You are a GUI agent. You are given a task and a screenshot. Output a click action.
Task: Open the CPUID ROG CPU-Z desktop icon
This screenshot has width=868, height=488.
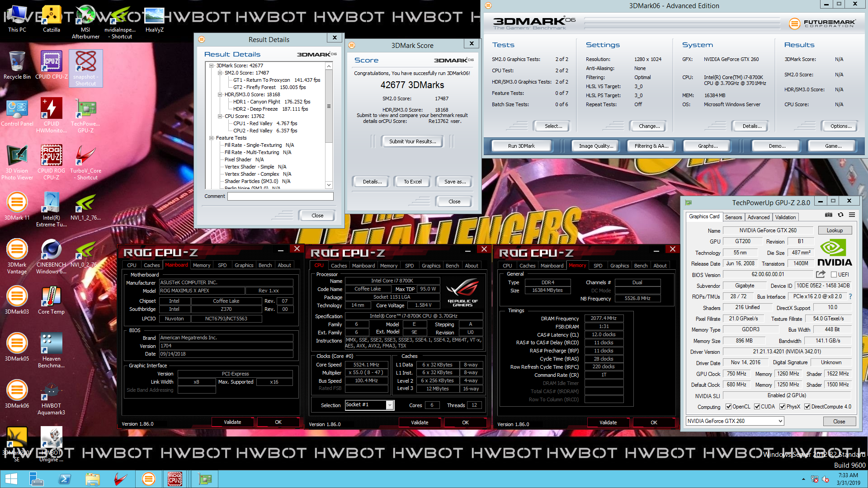(x=52, y=162)
